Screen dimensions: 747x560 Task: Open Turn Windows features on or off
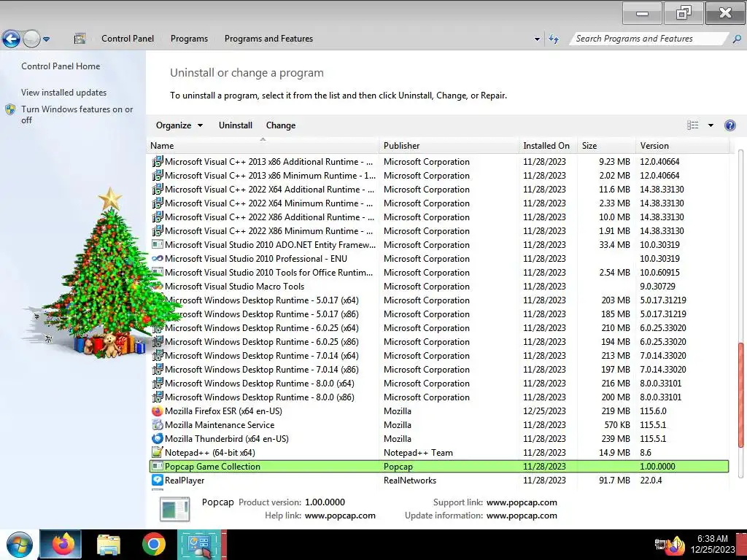coord(77,114)
